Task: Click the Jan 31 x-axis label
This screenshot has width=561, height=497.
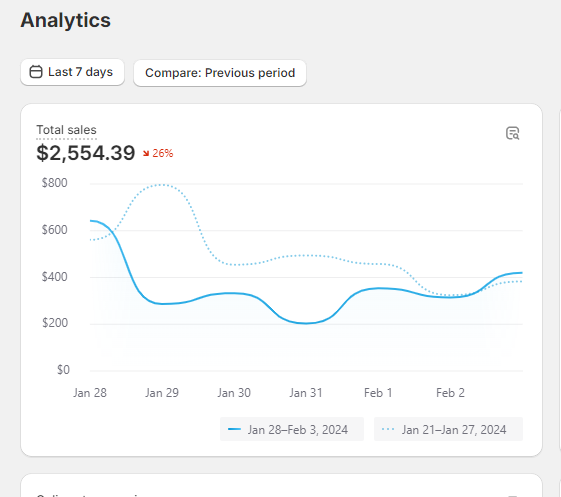Action: pos(306,393)
